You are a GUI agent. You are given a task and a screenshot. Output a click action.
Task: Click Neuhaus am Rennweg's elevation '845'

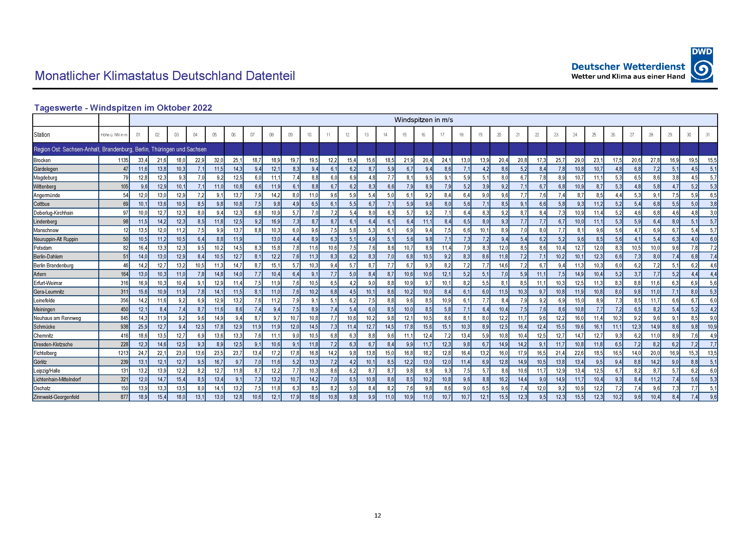(x=124, y=318)
